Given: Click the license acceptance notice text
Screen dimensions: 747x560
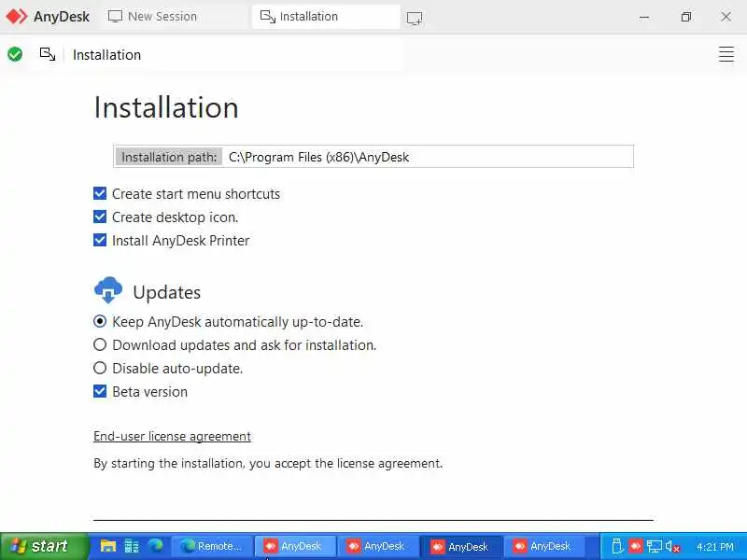Looking at the screenshot, I should coord(268,463).
